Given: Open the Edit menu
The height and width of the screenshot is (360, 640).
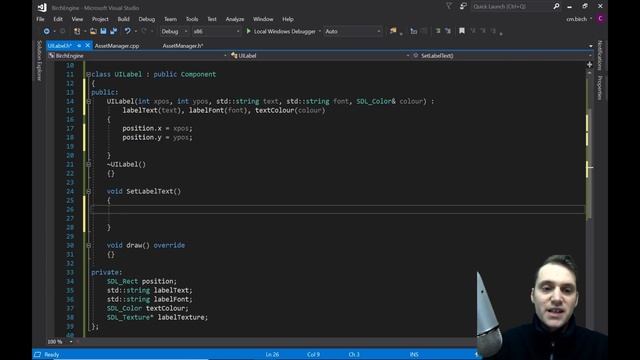Looking at the screenshot, I should [58, 19].
